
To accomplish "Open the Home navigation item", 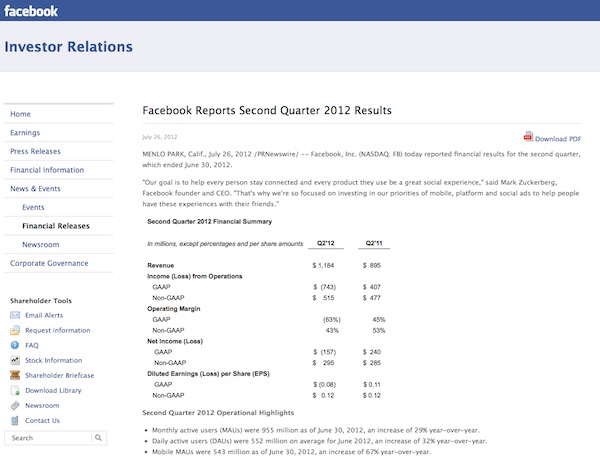I will 20,114.
